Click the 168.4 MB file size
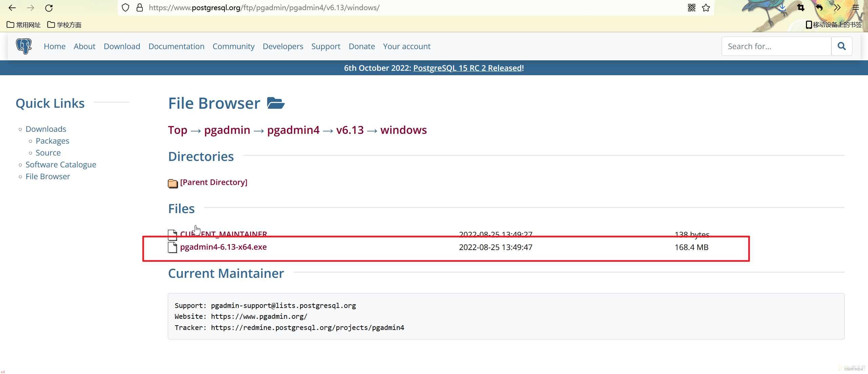 (x=691, y=247)
